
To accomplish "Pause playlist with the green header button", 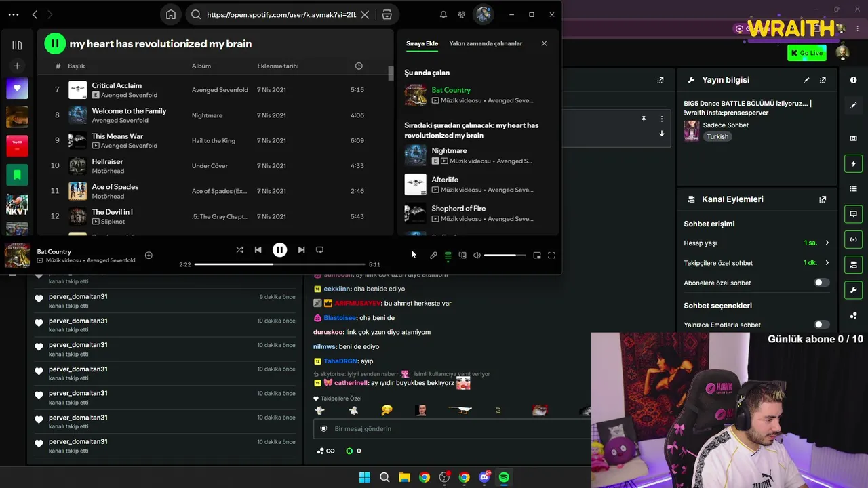I will pos(55,43).
